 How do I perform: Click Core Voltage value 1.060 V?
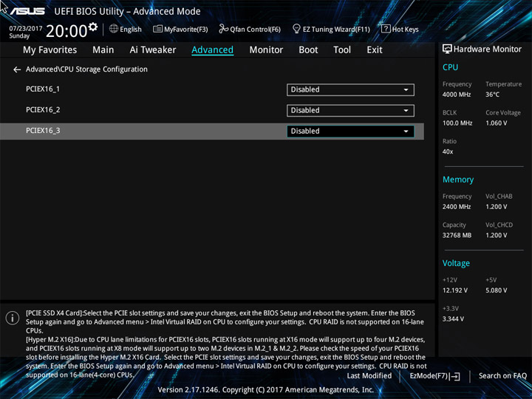pyautogui.click(x=496, y=123)
